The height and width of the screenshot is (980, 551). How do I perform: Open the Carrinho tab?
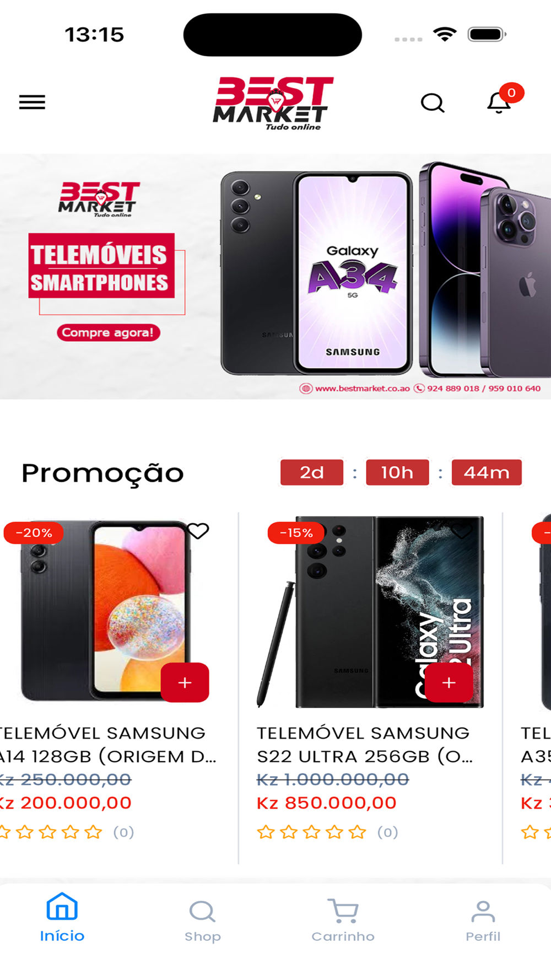click(x=343, y=922)
